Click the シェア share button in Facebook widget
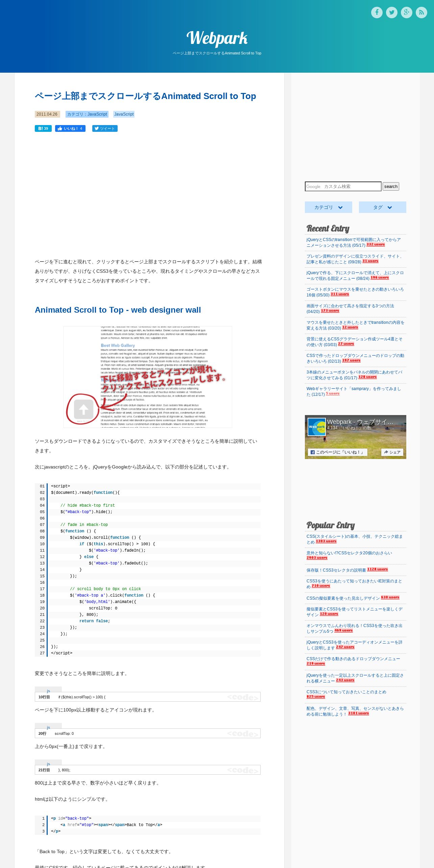 (392, 452)
